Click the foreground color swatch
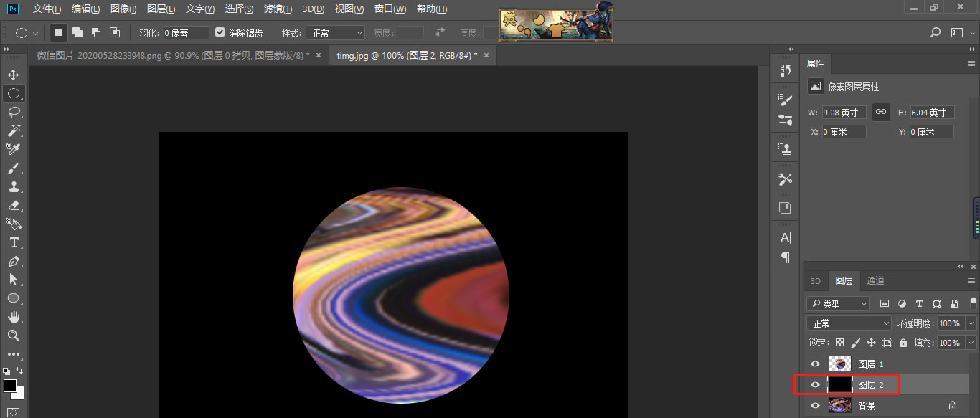Screen dimensions: 980x418 click(x=10, y=386)
